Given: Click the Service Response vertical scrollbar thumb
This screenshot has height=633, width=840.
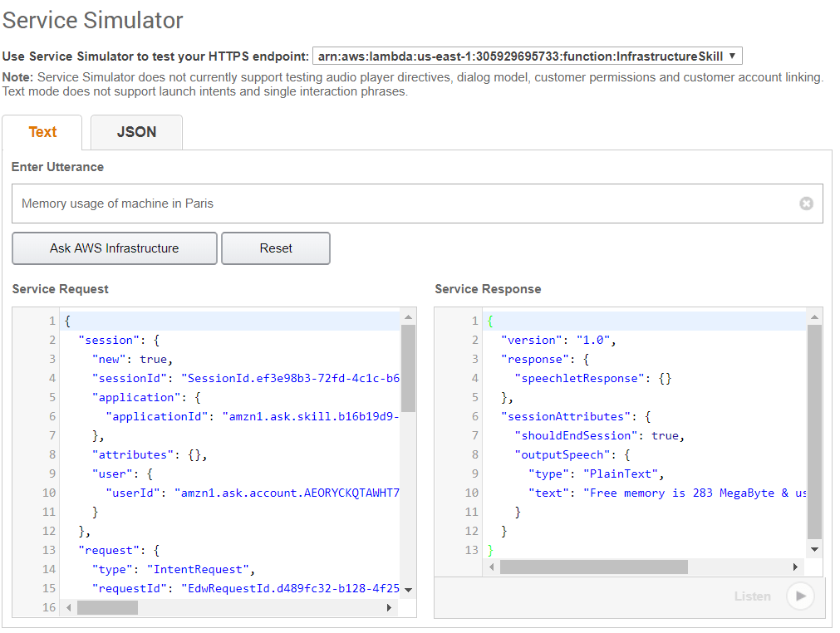Looking at the screenshot, I should 814,432.
